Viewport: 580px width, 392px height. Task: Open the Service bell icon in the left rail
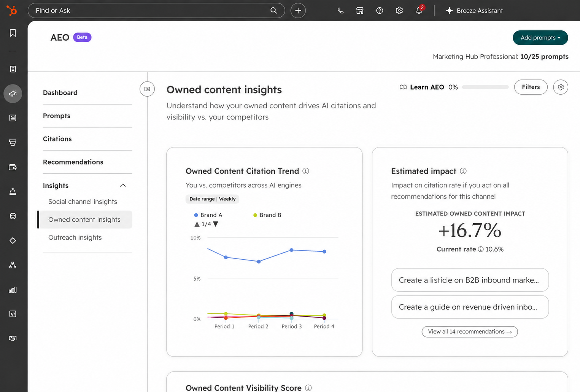tap(13, 192)
